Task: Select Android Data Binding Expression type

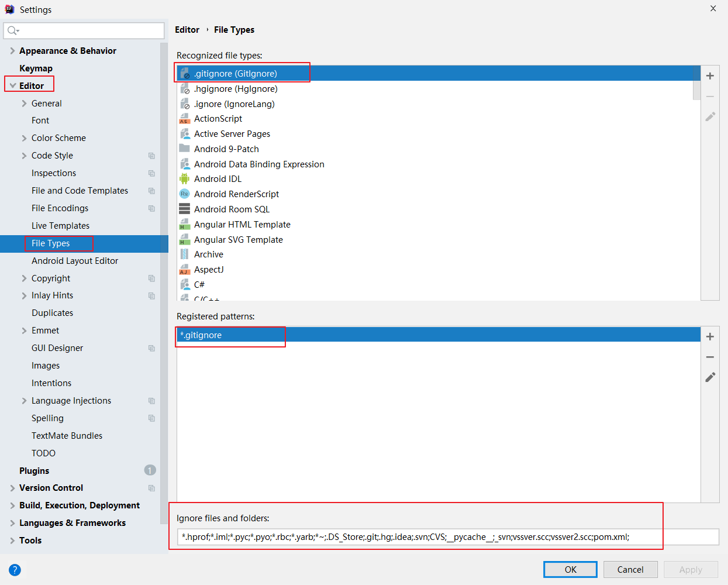Action: (x=259, y=164)
